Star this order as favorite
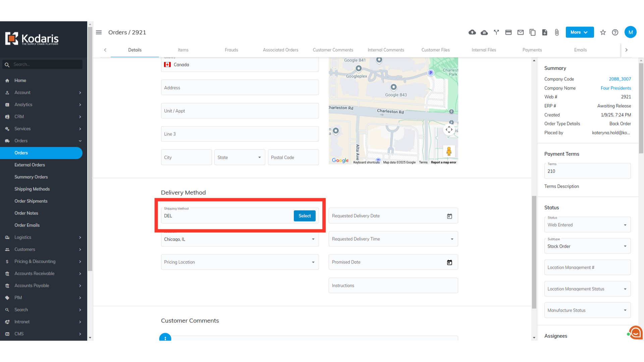 click(x=603, y=32)
